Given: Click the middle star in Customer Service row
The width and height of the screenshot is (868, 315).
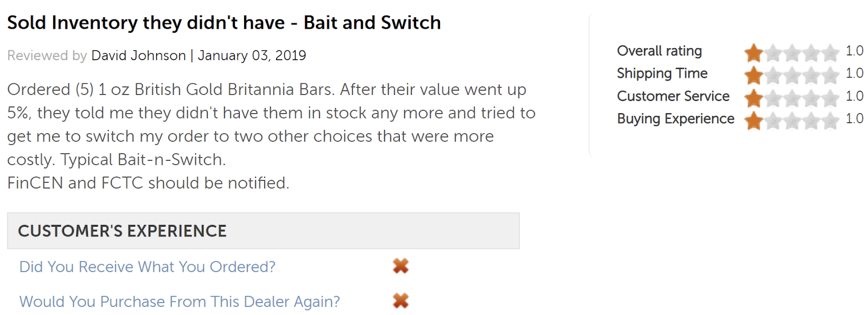Looking at the screenshot, I should (792, 98).
